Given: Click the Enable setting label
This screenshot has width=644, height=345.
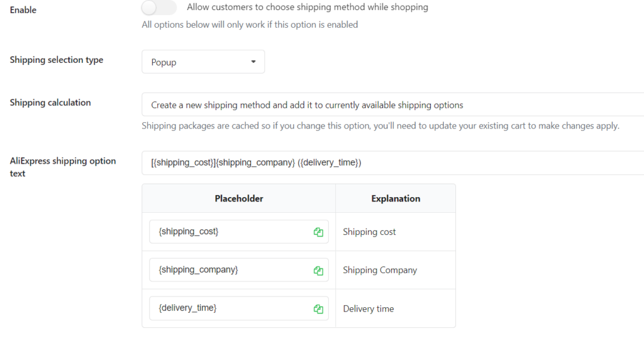Looking at the screenshot, I should point(23,10).
